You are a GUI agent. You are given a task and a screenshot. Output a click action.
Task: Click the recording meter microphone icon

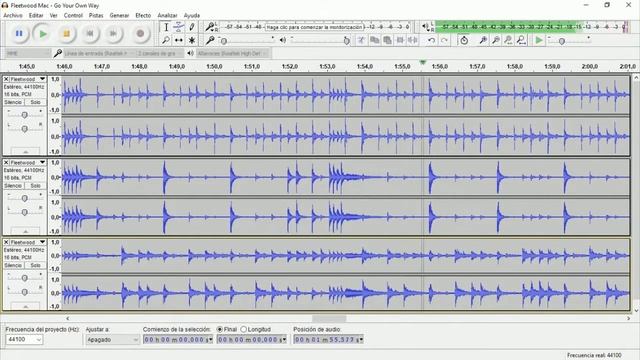209,27
